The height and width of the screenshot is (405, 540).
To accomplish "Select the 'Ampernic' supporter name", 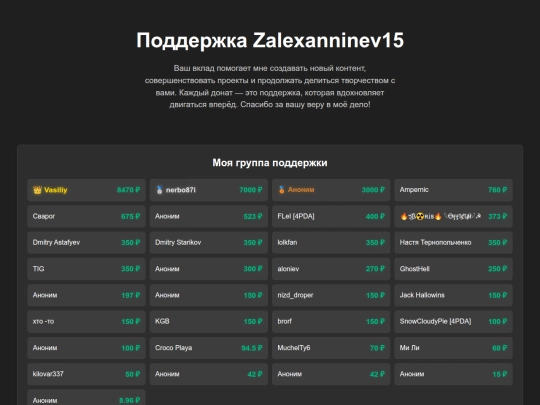I will [414, 190].
